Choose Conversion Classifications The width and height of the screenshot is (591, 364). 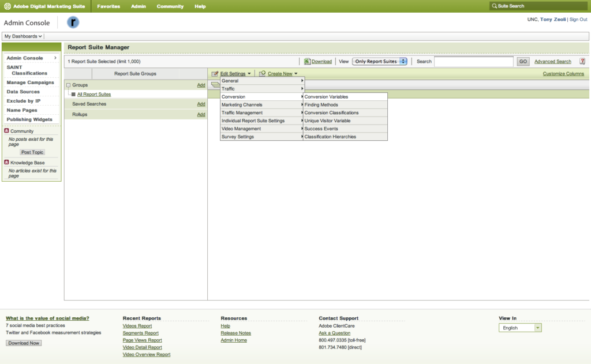(x=345, y=112)
